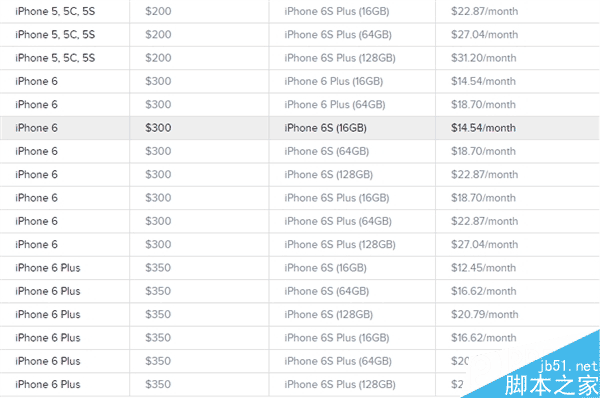Click $16.62/month beside iPhone 6S (64GB)
600x398 pixels.
[483, 291]
